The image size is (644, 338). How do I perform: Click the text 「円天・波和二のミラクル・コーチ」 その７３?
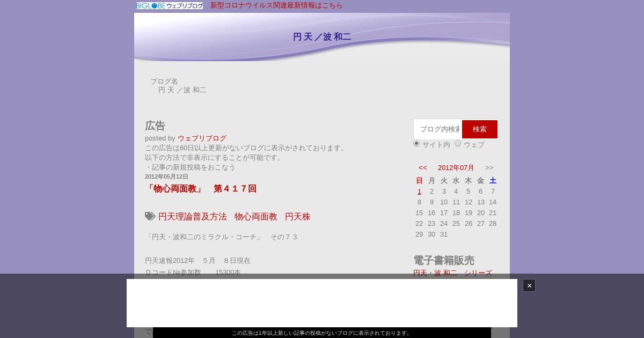[221, 237]
